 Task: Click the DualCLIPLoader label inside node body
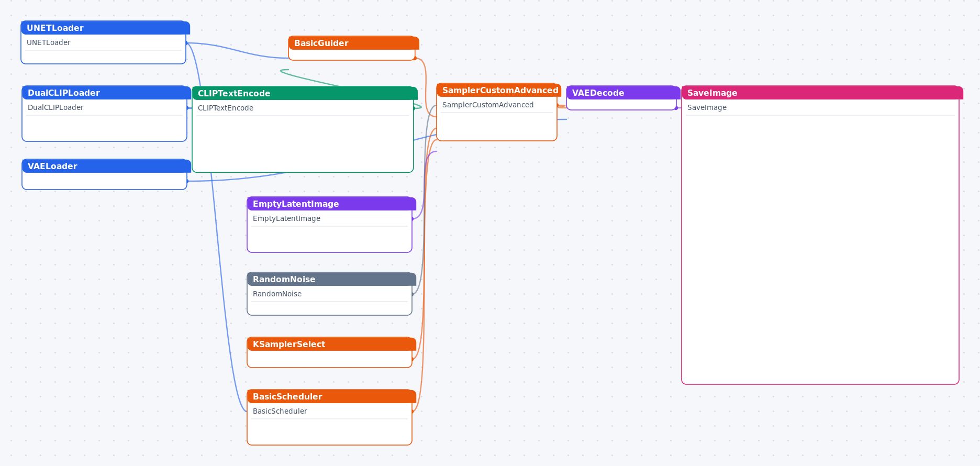pyautogui.click(x=55, y=107)
